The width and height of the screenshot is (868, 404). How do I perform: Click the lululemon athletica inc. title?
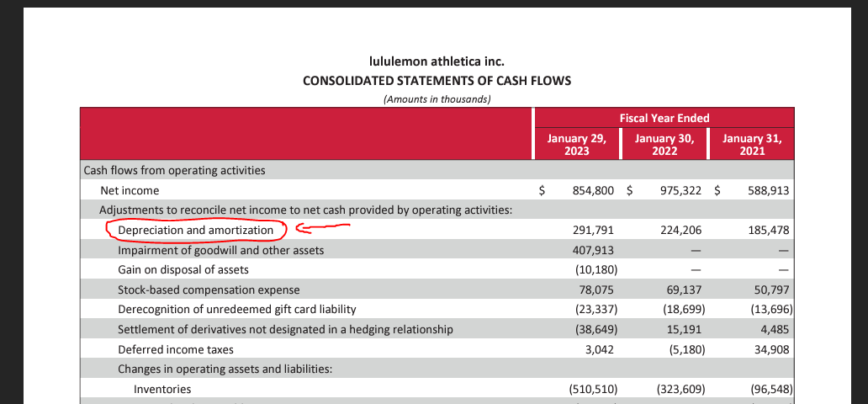click(x=437, y=61)
